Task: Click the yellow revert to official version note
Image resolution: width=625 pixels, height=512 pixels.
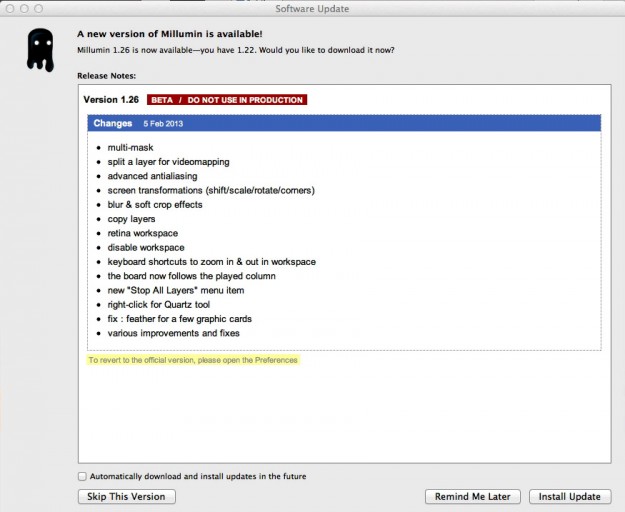Action: tap(192, 360)
